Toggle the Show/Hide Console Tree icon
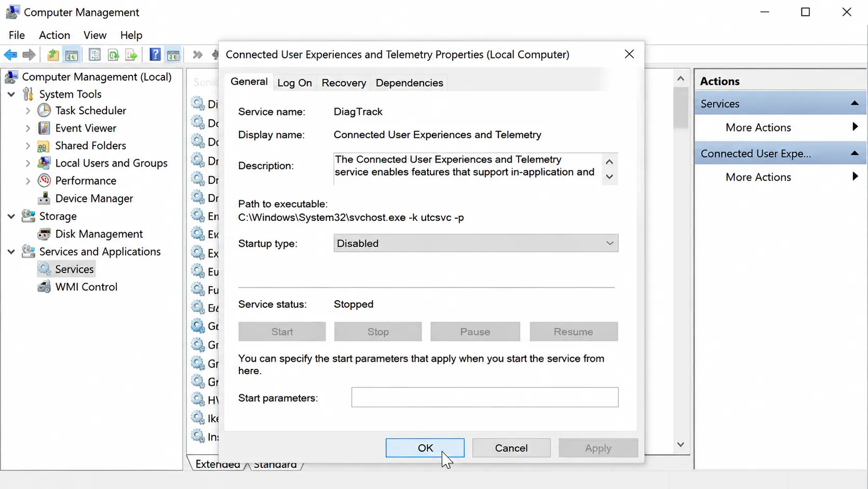 point(72,55)
